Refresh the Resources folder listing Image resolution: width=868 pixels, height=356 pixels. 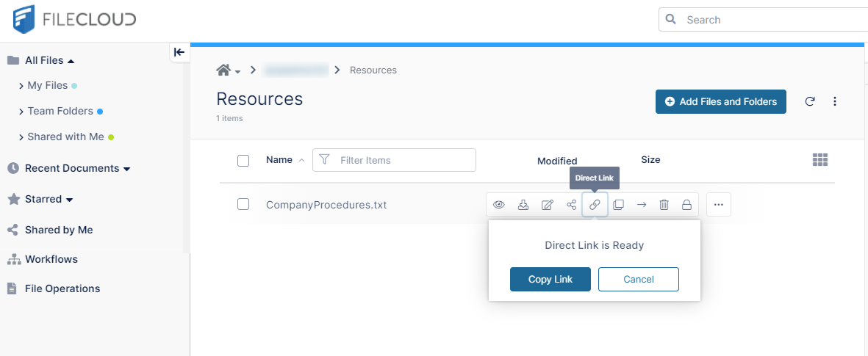click(x=810, y=102)
